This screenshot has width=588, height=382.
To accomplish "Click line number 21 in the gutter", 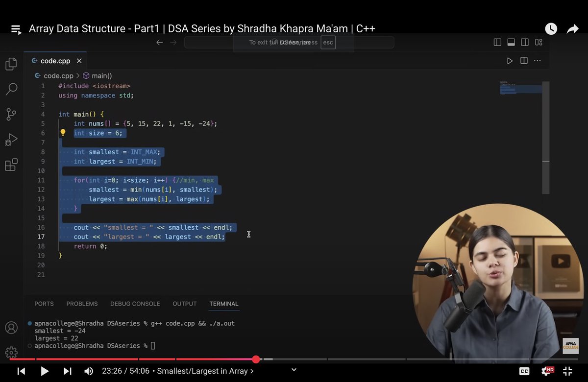I will pos(41,274).
